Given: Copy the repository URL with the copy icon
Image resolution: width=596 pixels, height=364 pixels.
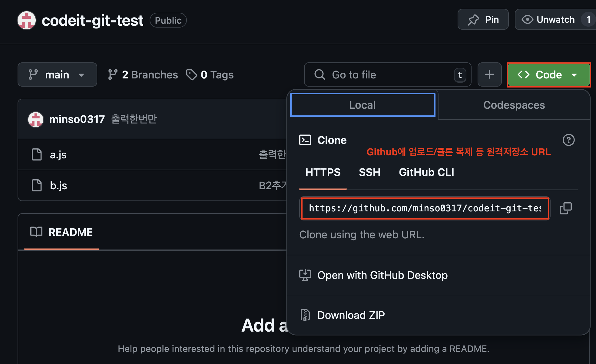Looking at the screenshot, I should pos(566,208).
